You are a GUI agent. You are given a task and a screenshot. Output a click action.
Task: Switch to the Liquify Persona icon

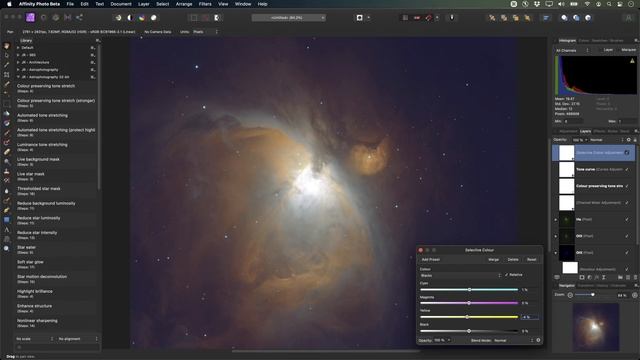[x=43, y=18]
